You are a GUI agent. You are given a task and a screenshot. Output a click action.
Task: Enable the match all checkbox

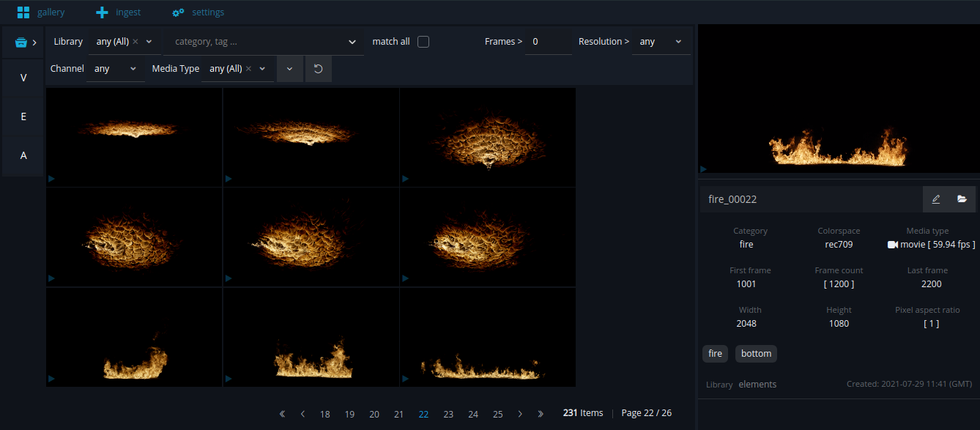pyautogui.click(x=423, y=42)
